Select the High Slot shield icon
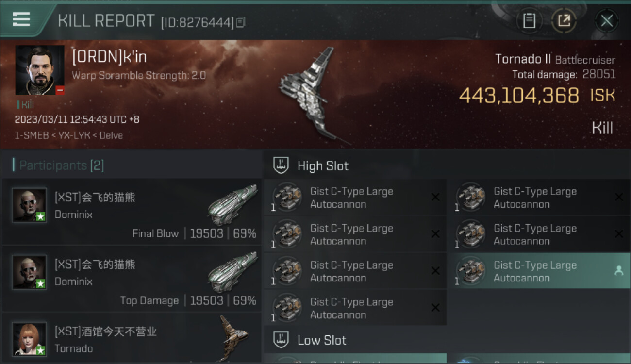The height and width of the screenshot is (364, 631). click(282, 165)
